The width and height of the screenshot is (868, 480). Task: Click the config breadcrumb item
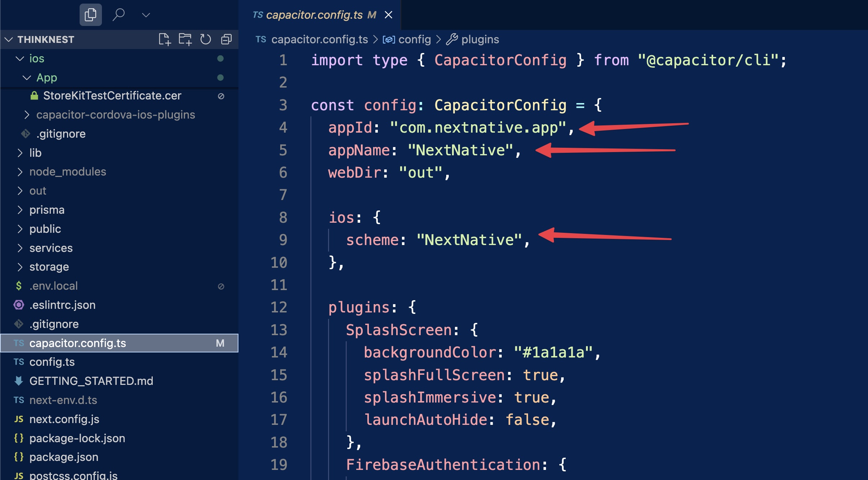[x=414, y=39]
